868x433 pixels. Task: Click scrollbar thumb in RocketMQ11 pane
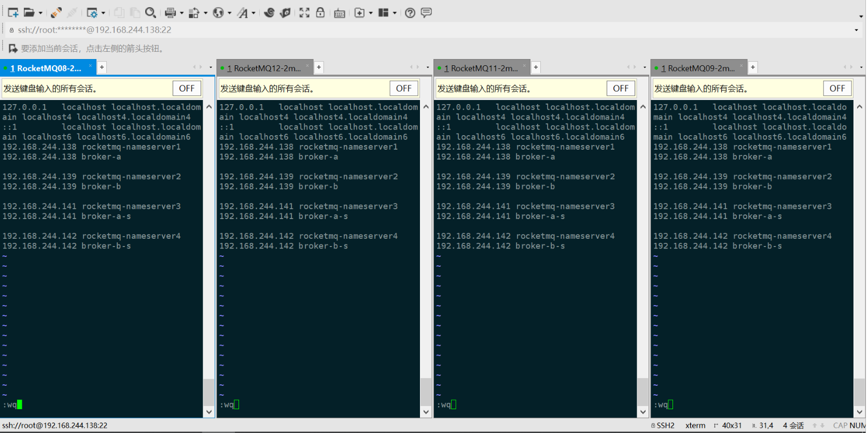[643, 392]
